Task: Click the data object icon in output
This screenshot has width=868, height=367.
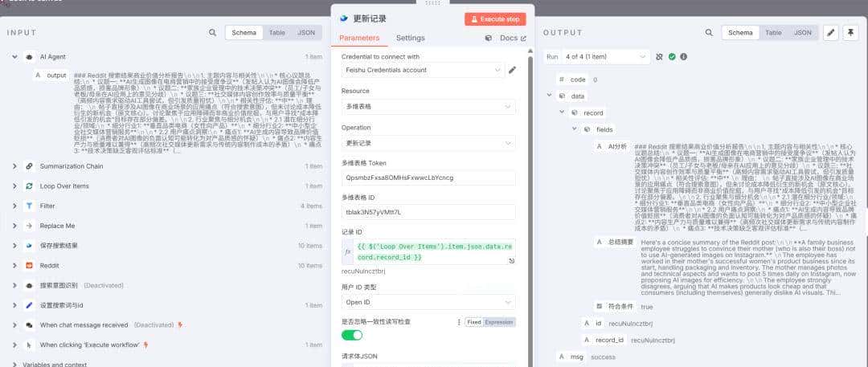Action: 562,96
